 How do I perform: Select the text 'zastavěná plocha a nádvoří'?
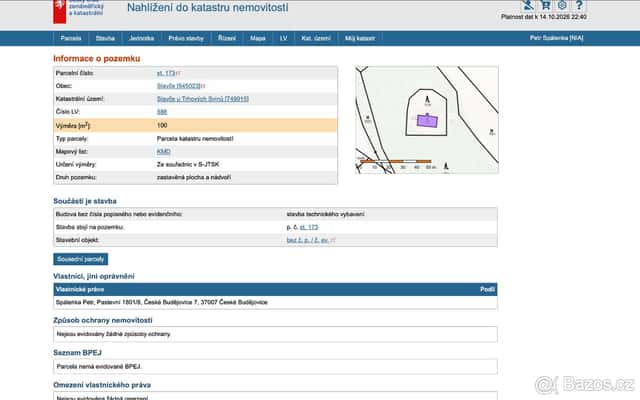click(194, 178)
